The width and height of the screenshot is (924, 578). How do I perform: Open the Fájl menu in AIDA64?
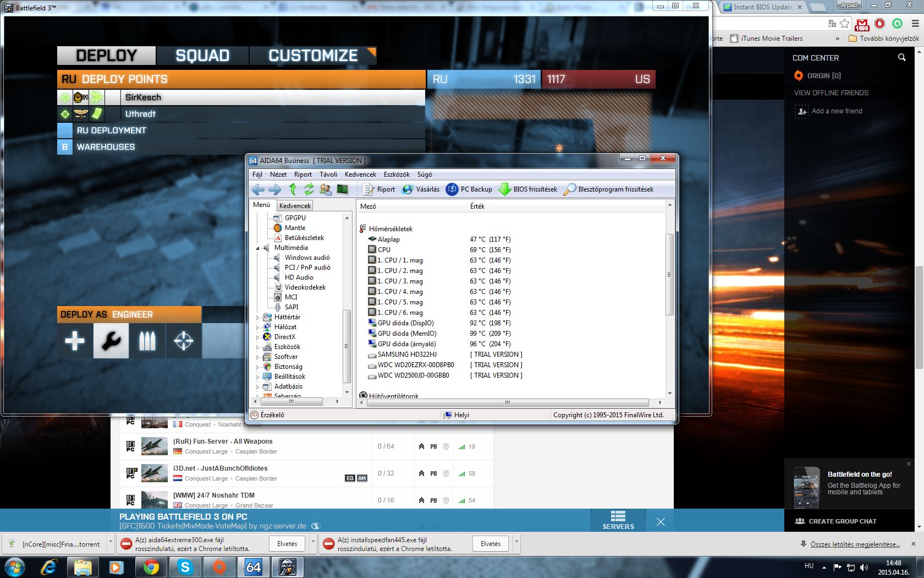pyautogui.click(x=257, y=175)
